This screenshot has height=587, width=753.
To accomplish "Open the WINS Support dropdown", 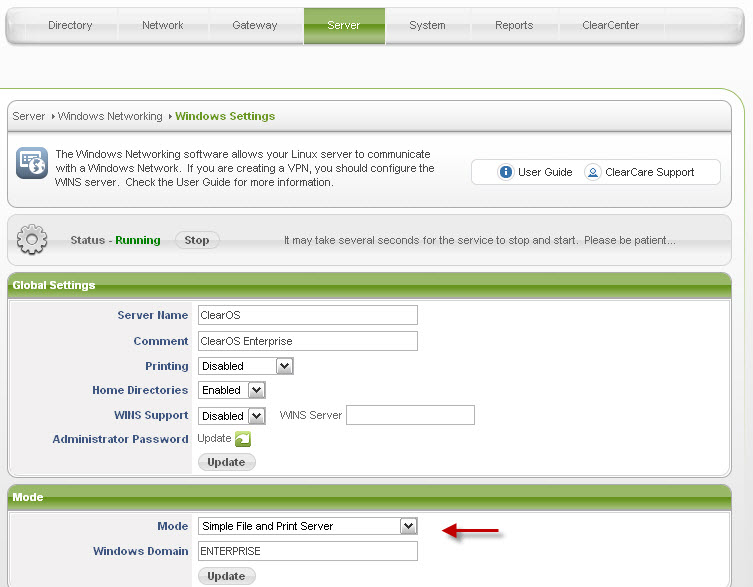I will [x=231, y=416].
